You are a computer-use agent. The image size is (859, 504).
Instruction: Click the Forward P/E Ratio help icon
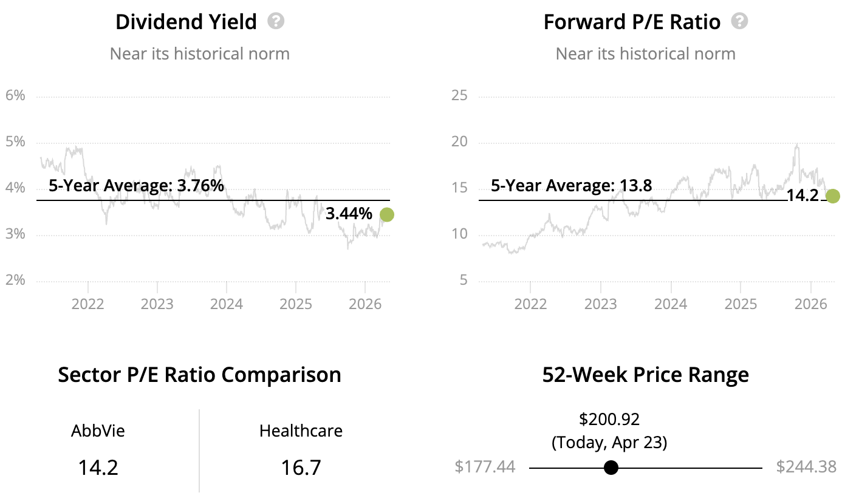(x=739, y=22)
